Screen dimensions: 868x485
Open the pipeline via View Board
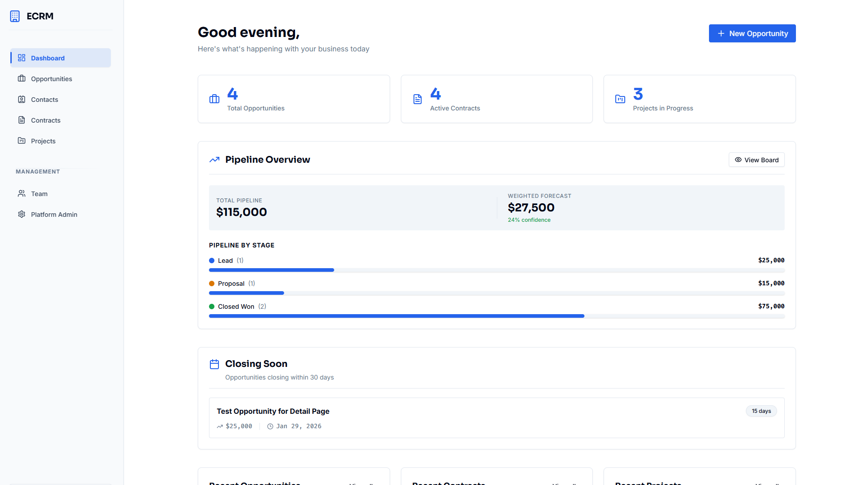pos(756,160)
